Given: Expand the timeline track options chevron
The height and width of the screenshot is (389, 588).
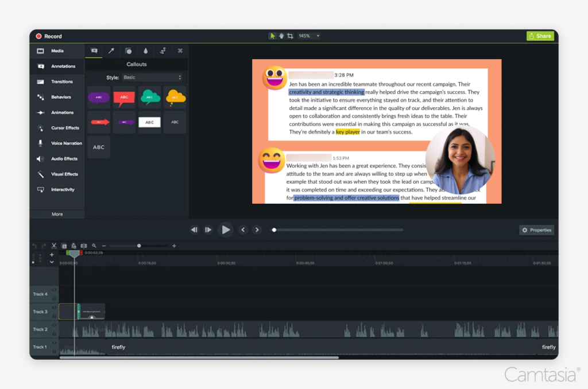Looking at the screenshot, I should click(x=52, y=262).
